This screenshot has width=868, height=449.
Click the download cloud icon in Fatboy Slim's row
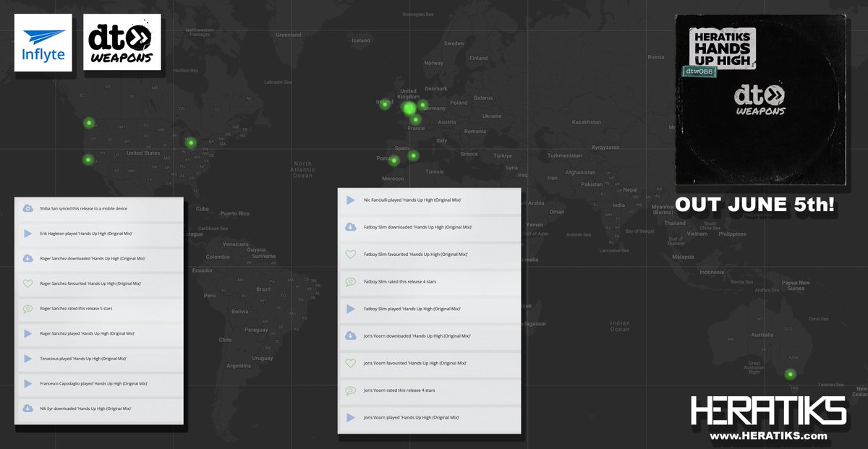click(x=350, y=227)
